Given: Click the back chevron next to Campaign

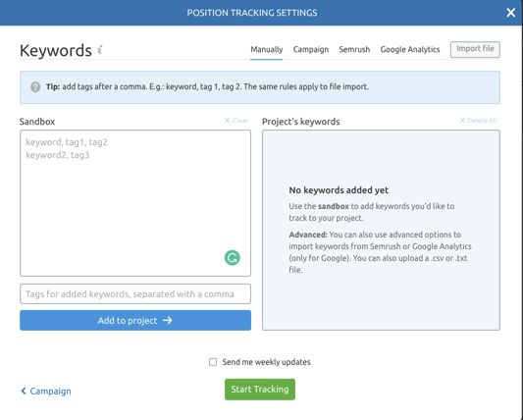Looking at the screenshot, I should tap(24, 391).
